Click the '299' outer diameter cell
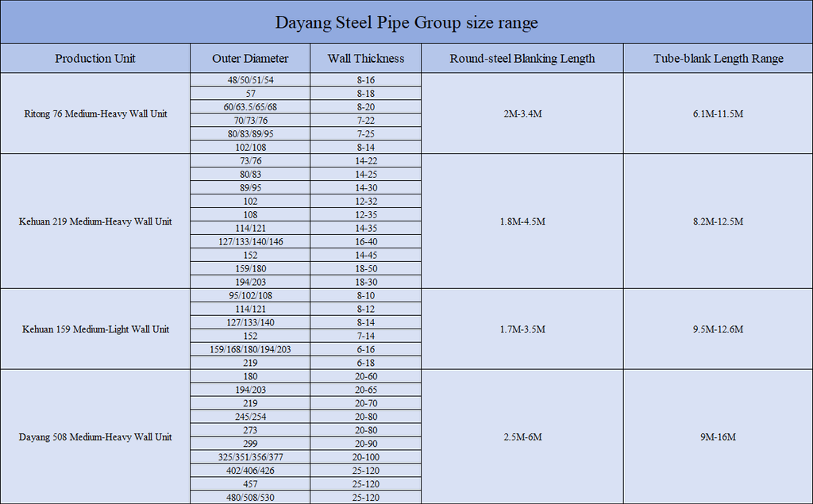 pos(250,444)
